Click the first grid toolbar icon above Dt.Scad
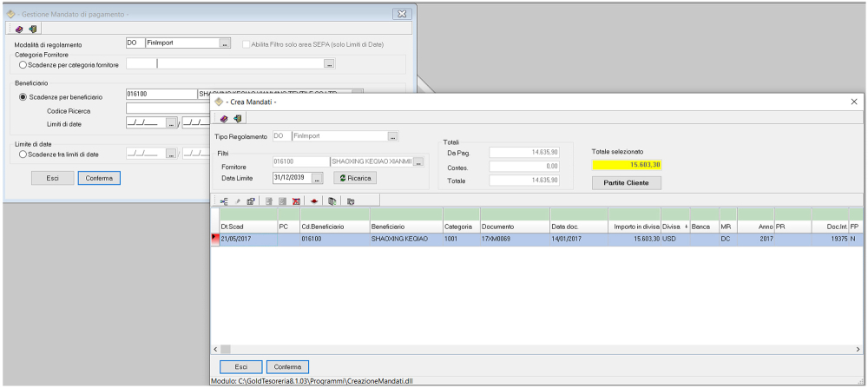Viewport: 868px width, 388px height. coord(224,201)
